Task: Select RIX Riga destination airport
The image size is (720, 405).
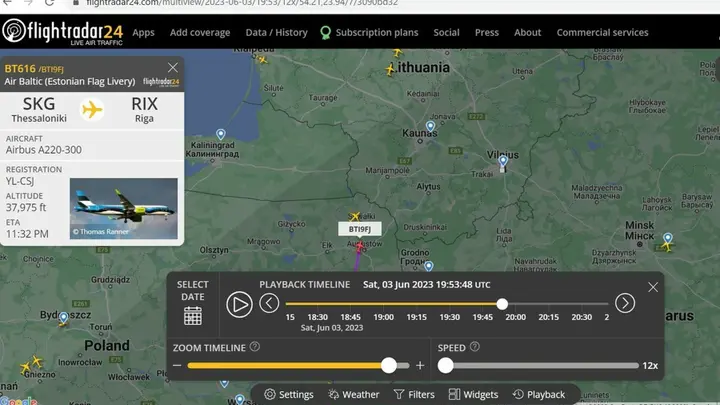Action: click(x=144, y=110)
